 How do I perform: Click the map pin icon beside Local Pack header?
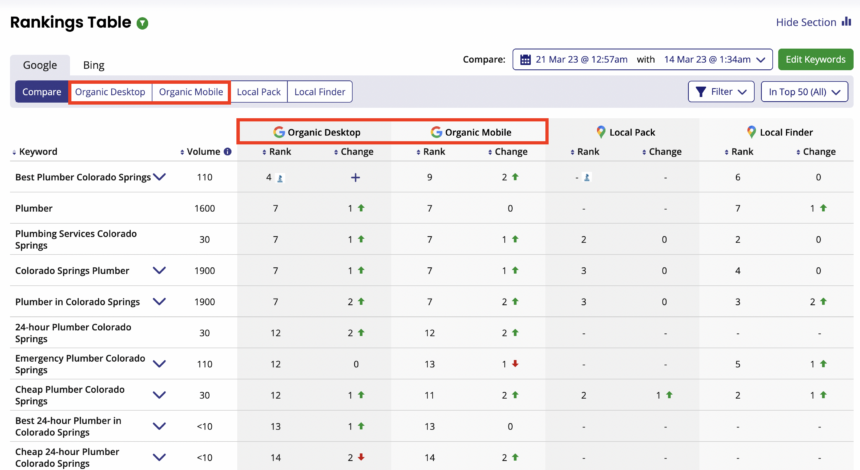coord(600,132)
